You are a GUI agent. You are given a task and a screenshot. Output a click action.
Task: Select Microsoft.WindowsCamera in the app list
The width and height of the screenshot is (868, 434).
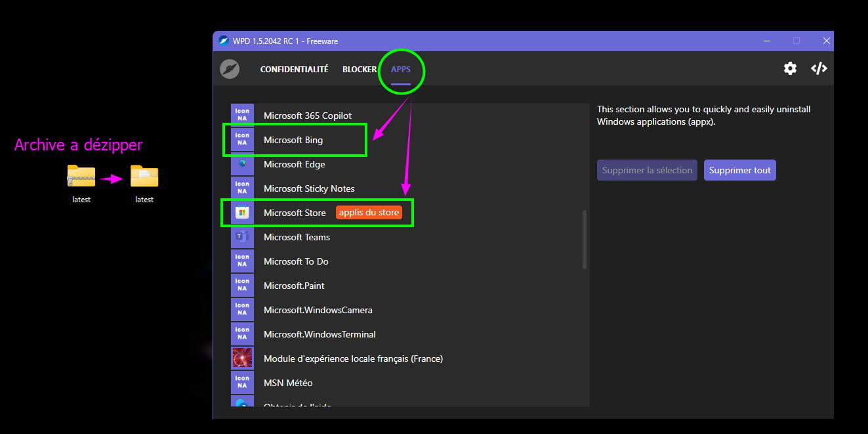pyautogui.click(x=410, y=310)
